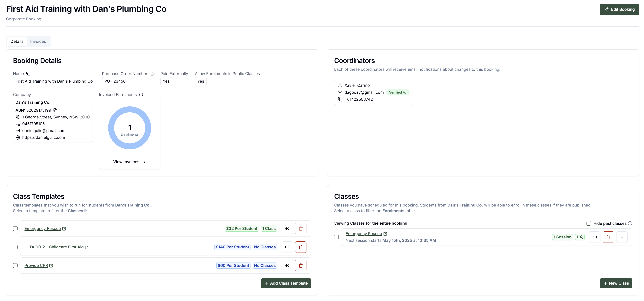The width and height of the screenshot is (644, 301).
Task: Copy link for Emergency Rescue template
Action: coord(287,228)
